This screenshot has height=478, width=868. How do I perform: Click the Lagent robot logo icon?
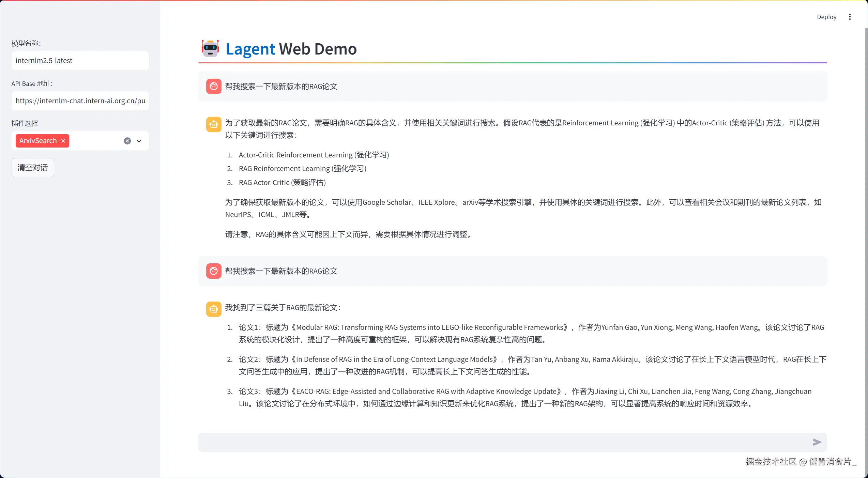pos(210,49)
